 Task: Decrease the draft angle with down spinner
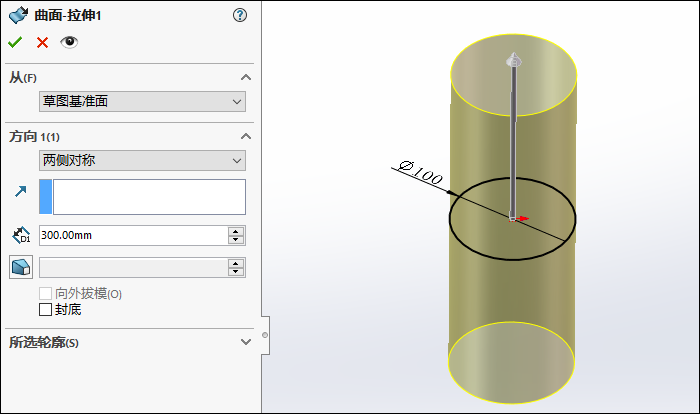pos(236,272)
